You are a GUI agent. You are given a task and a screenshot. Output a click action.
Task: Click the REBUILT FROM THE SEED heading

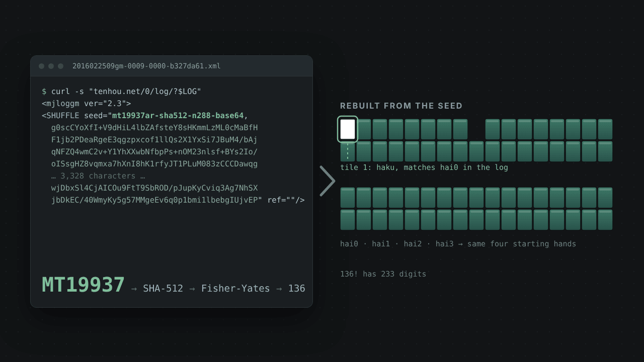[x=401, y=106]
